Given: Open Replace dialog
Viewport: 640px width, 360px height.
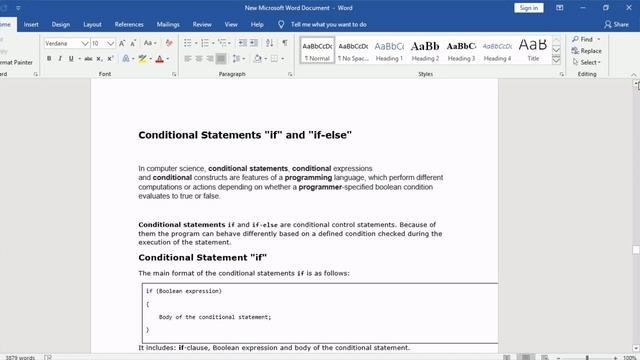Looking at the screenshot, I should point(587,51).
